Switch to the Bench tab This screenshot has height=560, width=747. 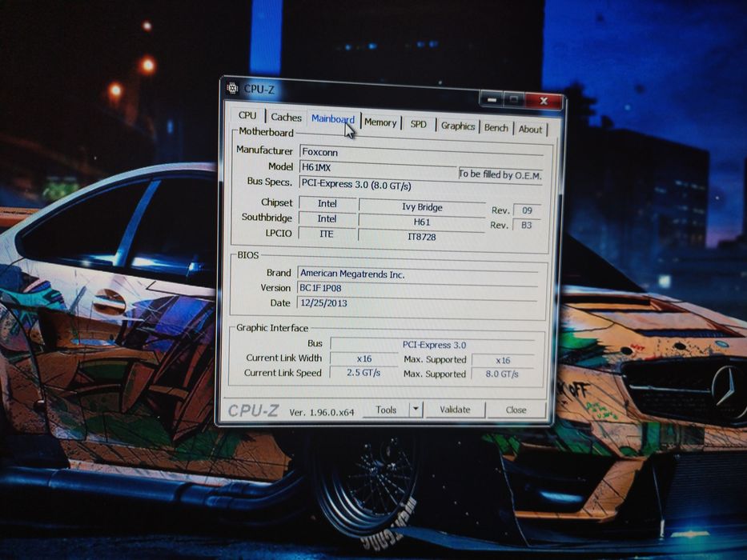(x=496, y=128)
